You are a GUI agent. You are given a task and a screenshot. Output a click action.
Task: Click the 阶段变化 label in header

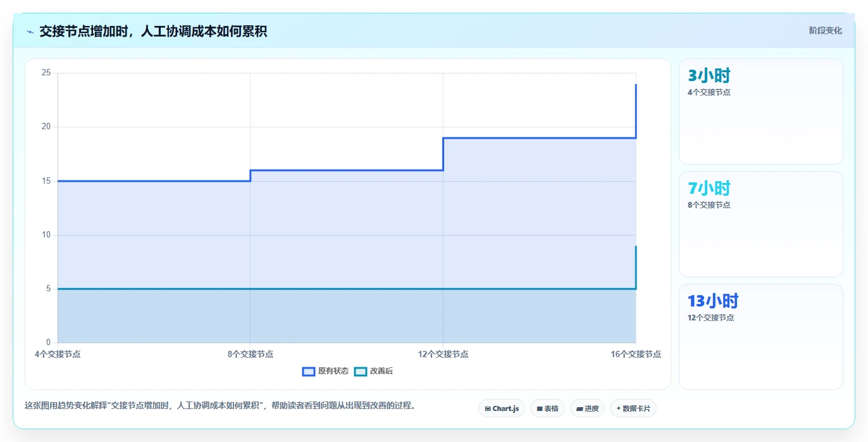tap(825, 30)
